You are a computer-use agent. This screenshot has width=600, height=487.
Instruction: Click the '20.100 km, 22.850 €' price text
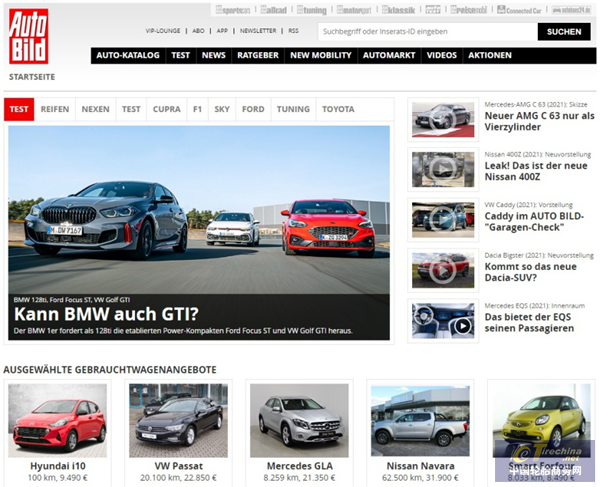click(x=178, y=478)
